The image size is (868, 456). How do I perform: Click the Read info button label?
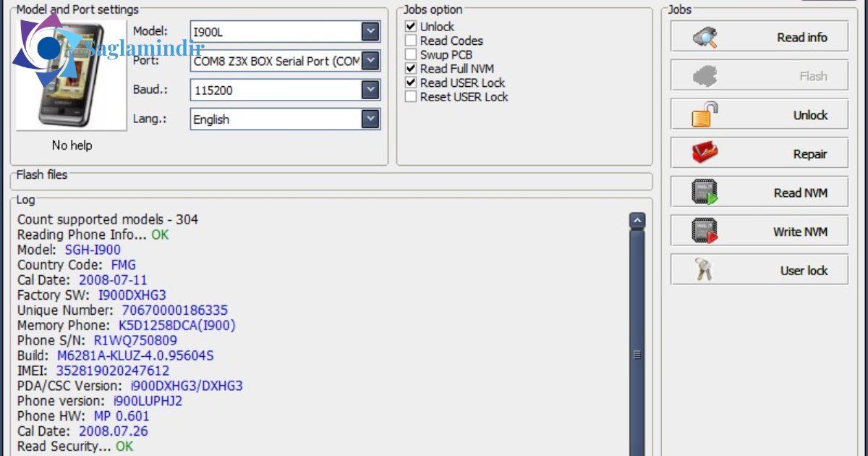click(802, 38)
